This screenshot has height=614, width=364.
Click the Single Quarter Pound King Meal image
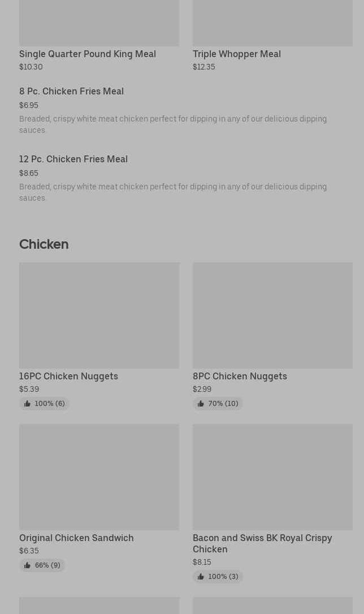pos(99,23)
